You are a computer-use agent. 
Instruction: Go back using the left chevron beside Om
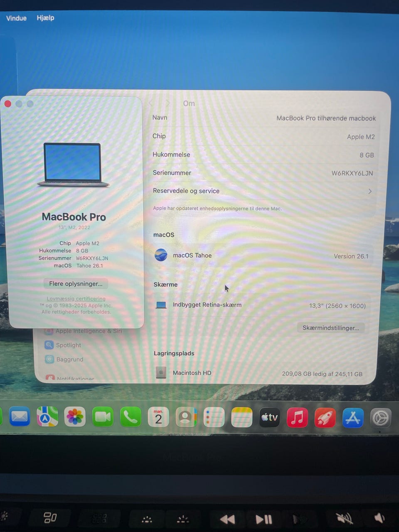click(151, 103)
